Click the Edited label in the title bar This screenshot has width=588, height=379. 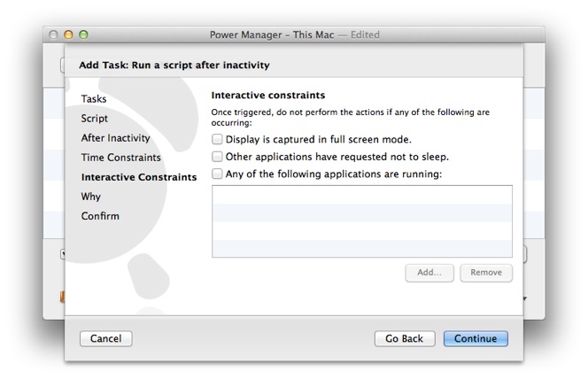(x=365, y=35)
